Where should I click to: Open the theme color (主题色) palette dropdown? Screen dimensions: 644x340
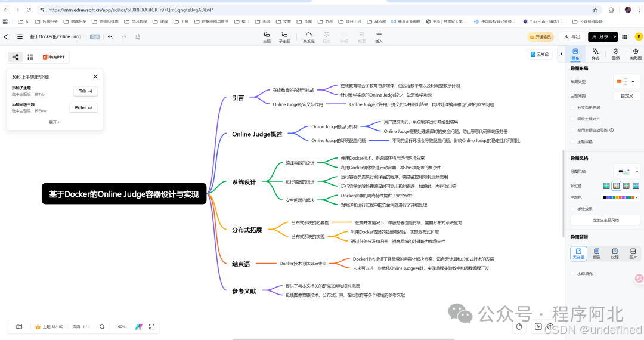[x=621, y=197]
